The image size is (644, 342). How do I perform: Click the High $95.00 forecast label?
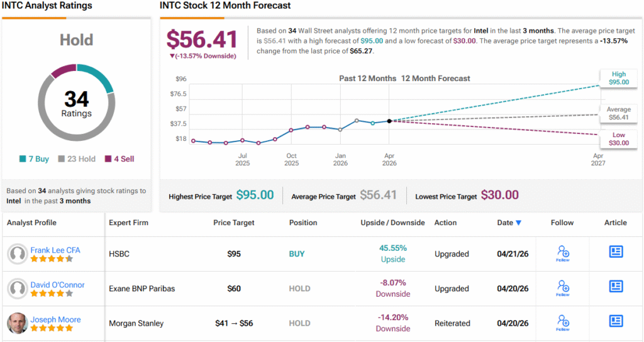(x=619, y=78)
